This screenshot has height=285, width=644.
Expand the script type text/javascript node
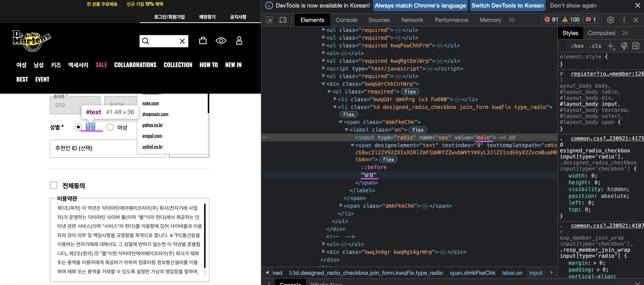point(324,68)
